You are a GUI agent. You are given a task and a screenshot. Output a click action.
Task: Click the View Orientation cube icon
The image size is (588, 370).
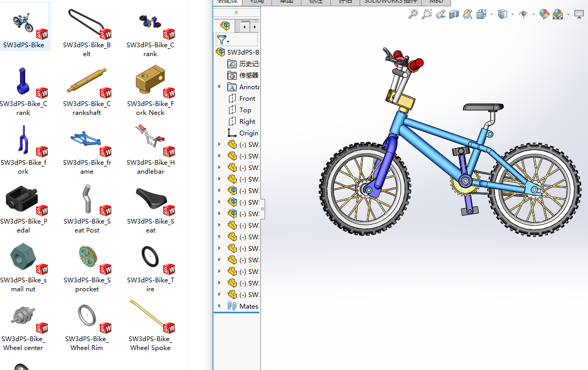pyautogui.click(x=482, y=14)
